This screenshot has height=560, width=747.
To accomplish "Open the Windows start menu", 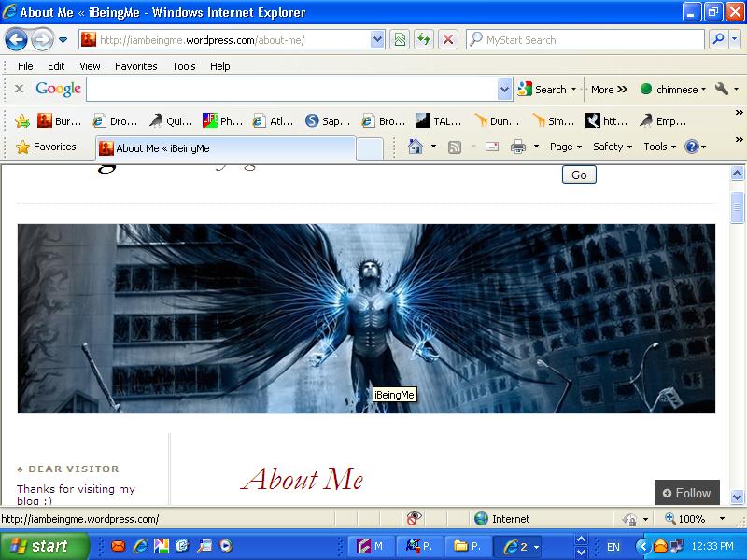I will click(44, 546).
